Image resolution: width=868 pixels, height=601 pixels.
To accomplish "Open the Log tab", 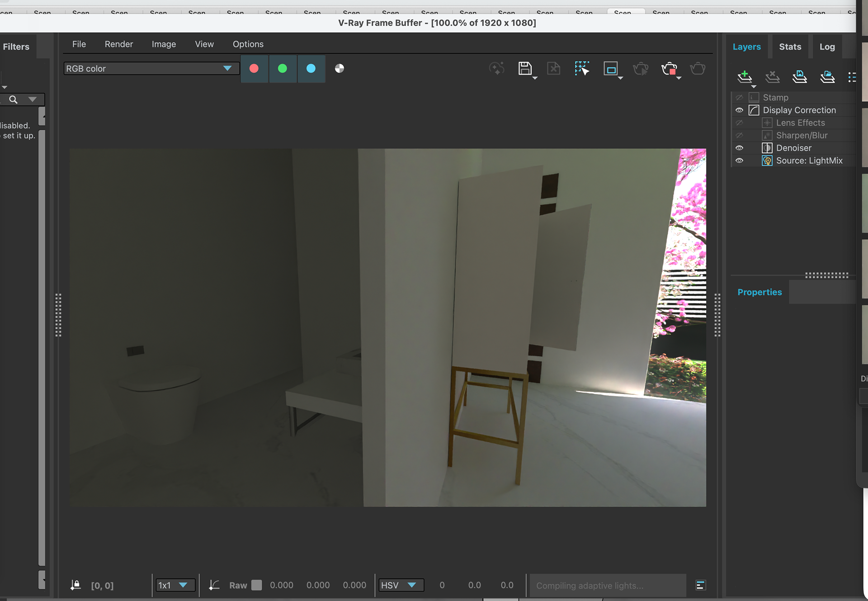I will [827, 47].
